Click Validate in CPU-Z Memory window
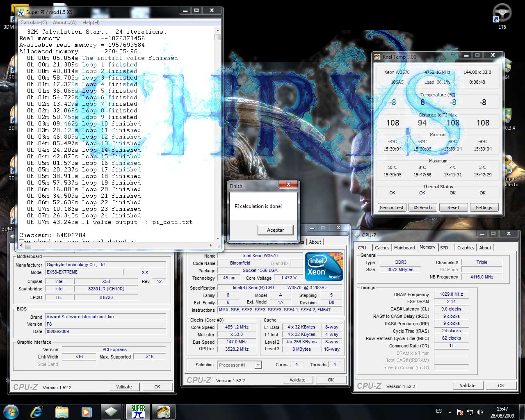 (468, 386)
